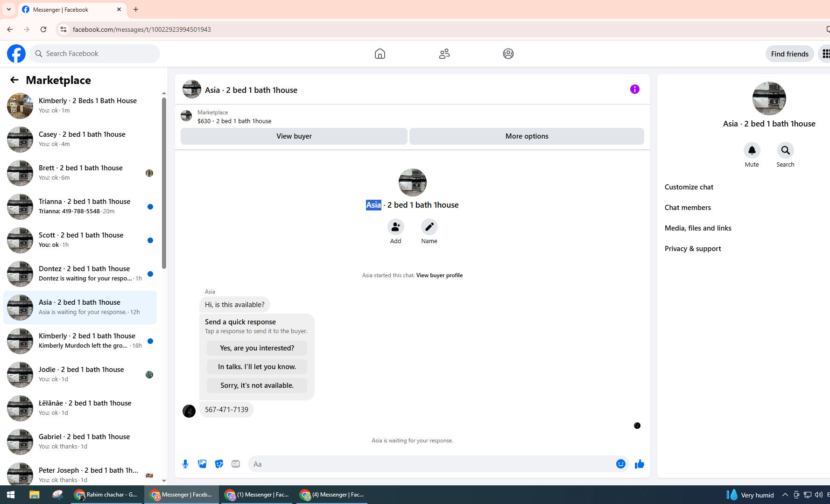Image resolution: width=830 pixels, height=504 pixels.
Task: Click the browser address bar URL
Action: [x=141, y=29]
